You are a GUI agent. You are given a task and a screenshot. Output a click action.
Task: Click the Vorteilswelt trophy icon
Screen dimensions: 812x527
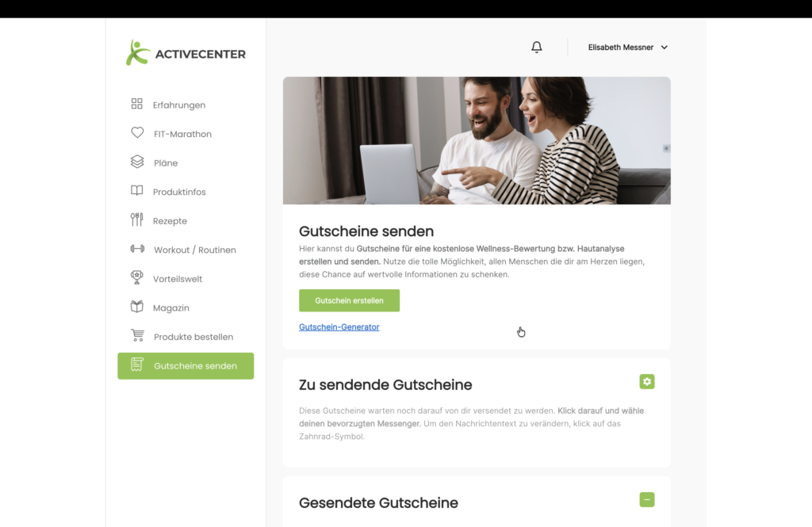(x=136, y=277)
